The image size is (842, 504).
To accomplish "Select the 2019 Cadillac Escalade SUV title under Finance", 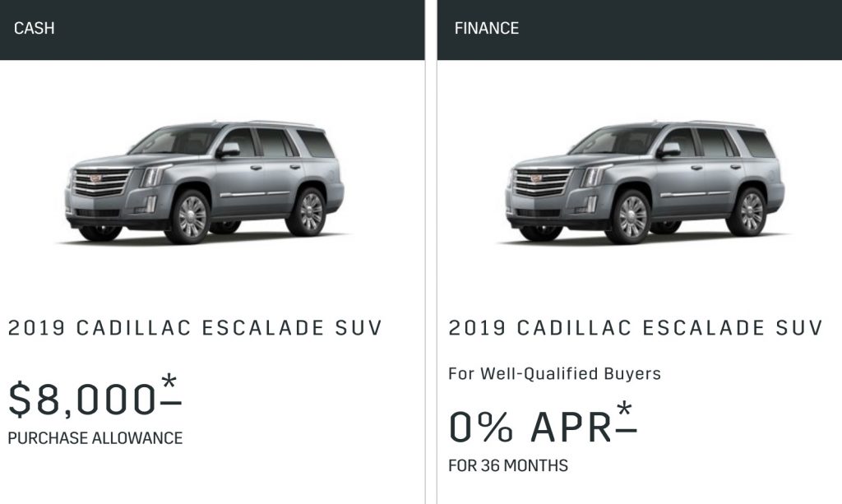I will coord(636,328).
